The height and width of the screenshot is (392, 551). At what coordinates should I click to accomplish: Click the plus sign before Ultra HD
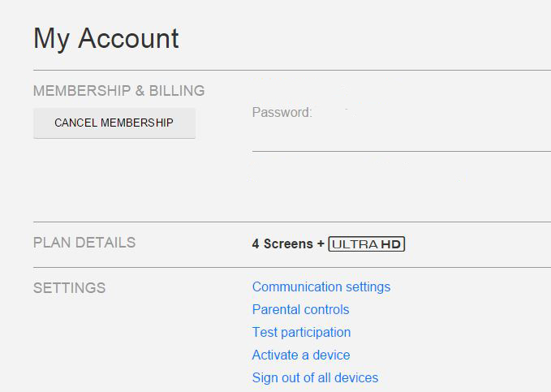pos(321,244)
